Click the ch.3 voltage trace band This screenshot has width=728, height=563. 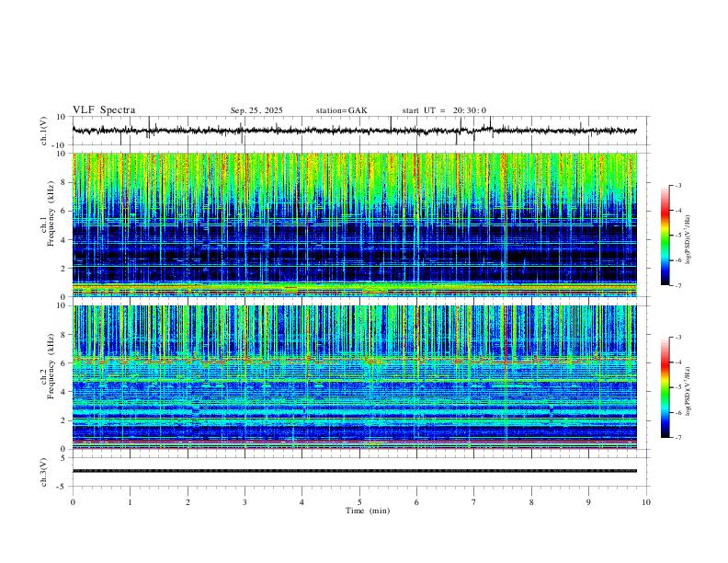354,471
